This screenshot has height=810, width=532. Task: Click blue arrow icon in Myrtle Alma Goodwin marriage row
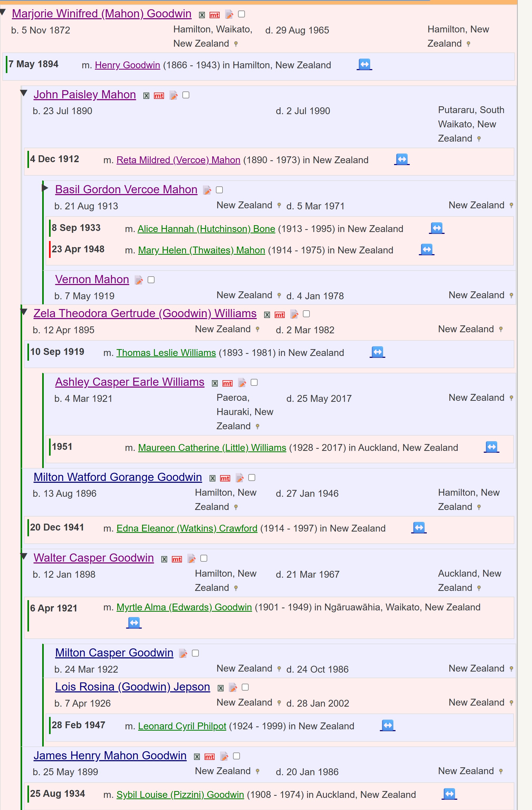pos(134,623)
